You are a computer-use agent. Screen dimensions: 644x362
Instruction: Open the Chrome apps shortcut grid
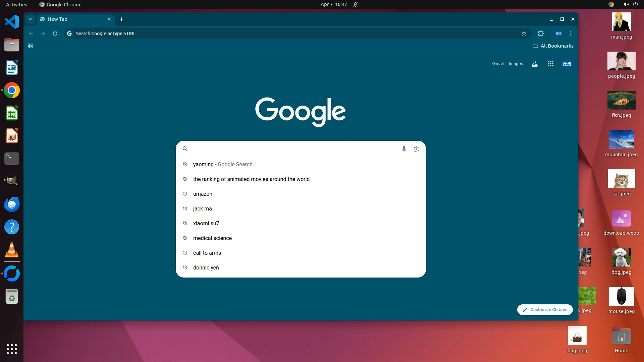coord(30,46)
